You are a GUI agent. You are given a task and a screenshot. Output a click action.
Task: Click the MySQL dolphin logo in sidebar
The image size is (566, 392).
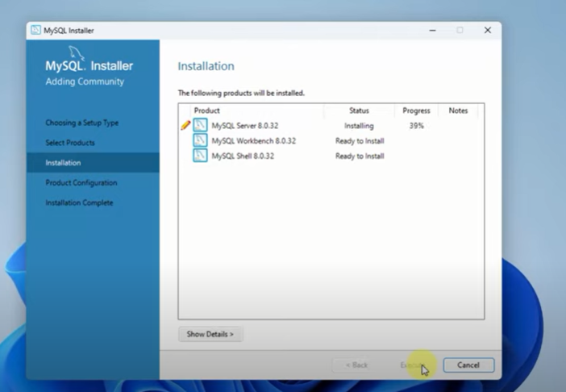coord(76,53)
